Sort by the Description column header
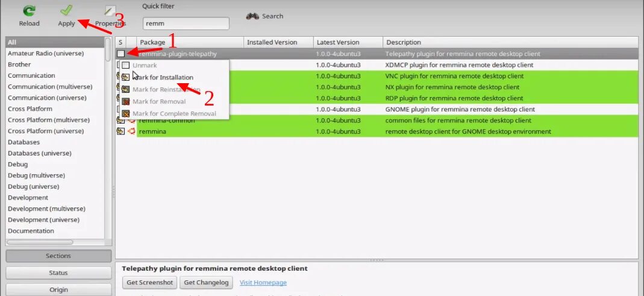Image resolution: width=644 pixels, height=296 pixels. coord(510,42)
